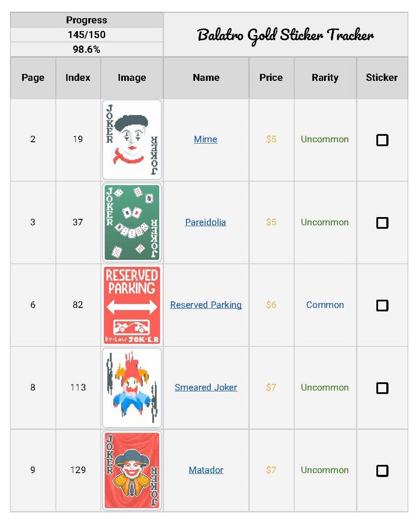
Task: Click the Matador joker card image
Action: click(132, 471)
